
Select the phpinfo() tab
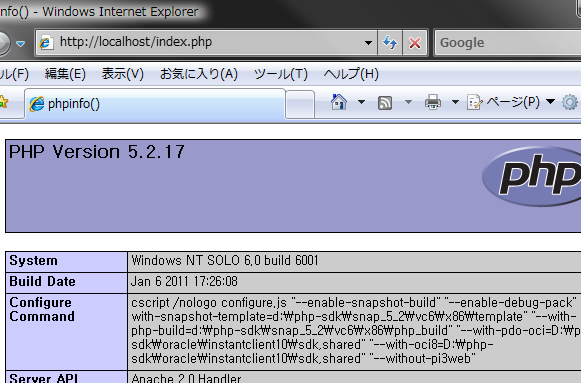tap(155, 104)
